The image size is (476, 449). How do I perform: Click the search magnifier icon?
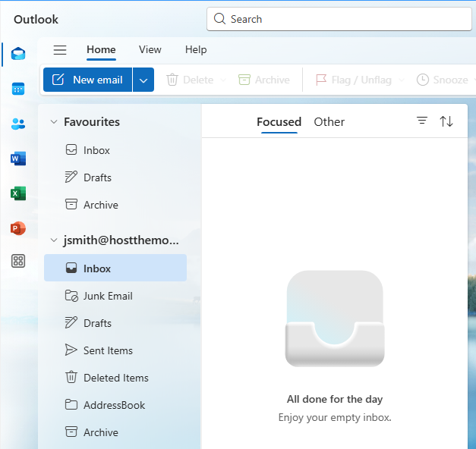tap(219, 19)
